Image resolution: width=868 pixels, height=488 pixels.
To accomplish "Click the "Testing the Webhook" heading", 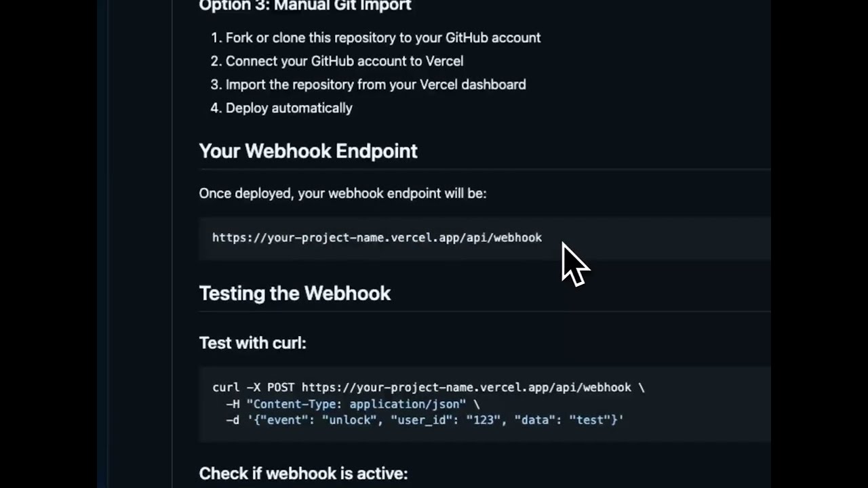I will click(x=294, y=293).
